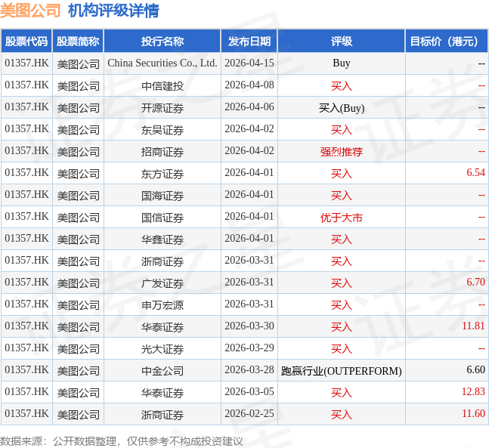
Task: Click the target price 6.70
Action: tap(475, 282)
